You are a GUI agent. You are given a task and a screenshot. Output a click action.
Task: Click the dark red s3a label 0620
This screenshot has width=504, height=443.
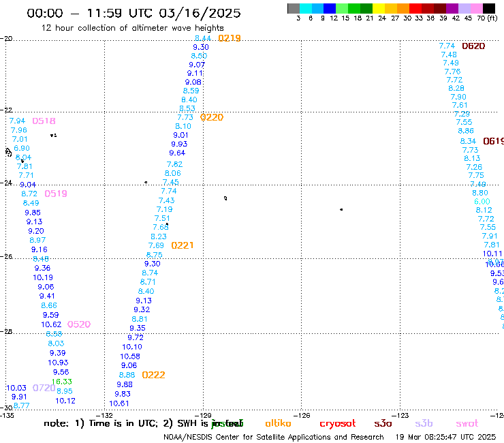pos(473,46)
